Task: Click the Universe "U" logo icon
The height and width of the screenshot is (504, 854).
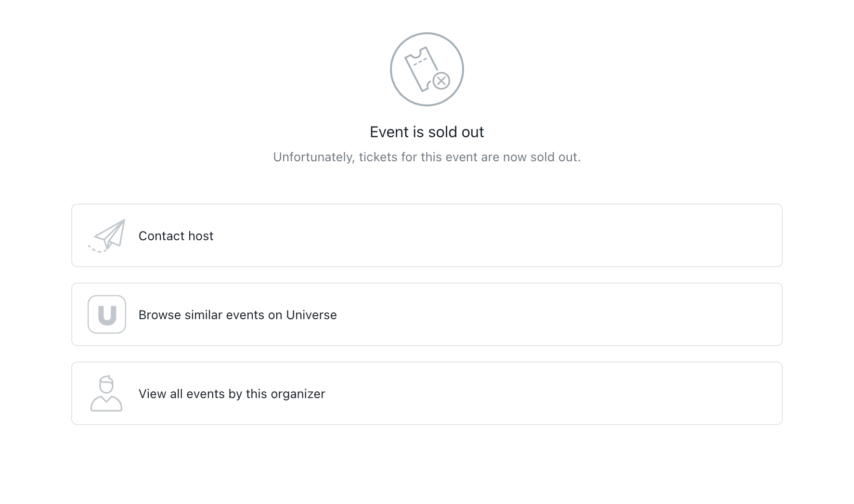Action: point(107,314)
